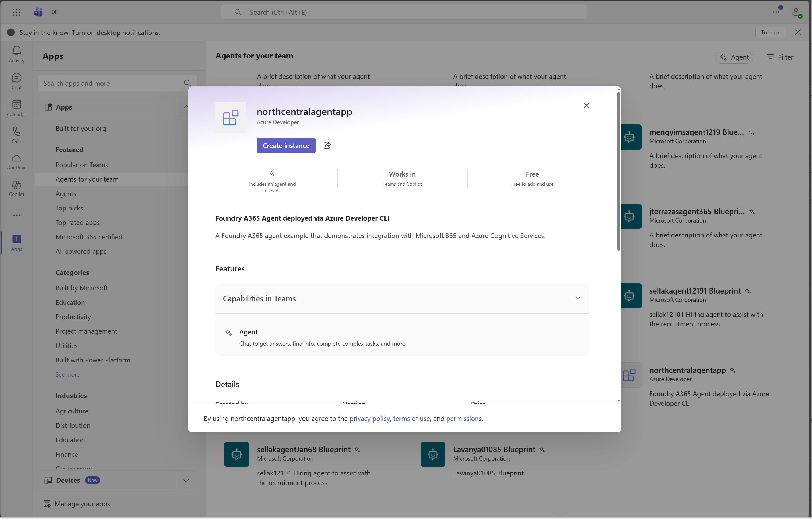Toggle the Agent filter chip
This screenshot has width=812, height=519.
734,57
